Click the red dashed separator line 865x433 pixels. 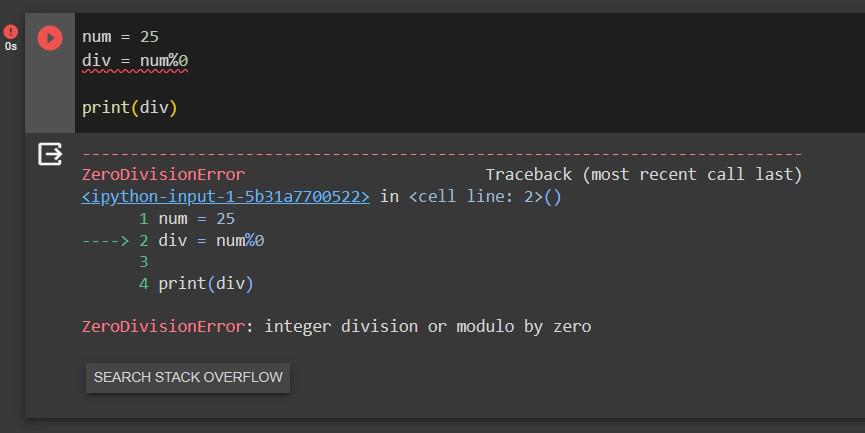click(x=441, y=154)
